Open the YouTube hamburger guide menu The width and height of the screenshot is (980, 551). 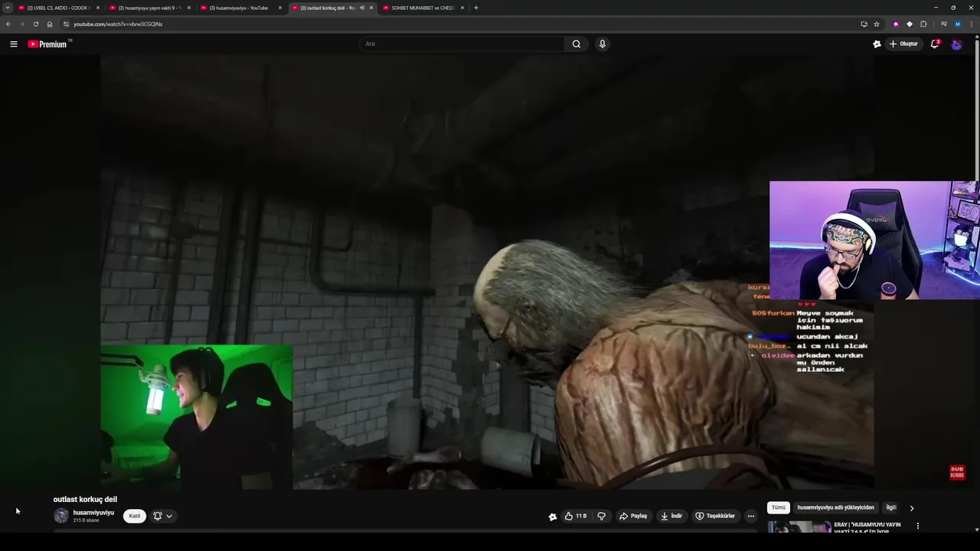tap(14, 44)
